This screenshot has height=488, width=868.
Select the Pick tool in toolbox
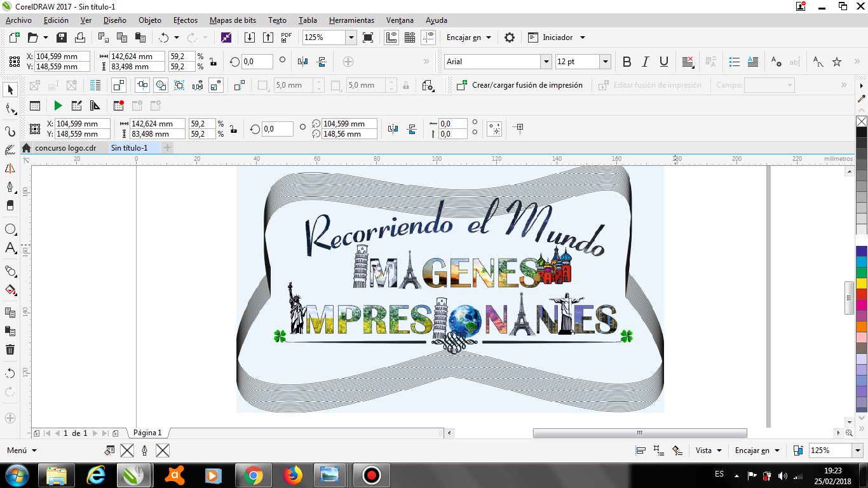pos(10,90)
